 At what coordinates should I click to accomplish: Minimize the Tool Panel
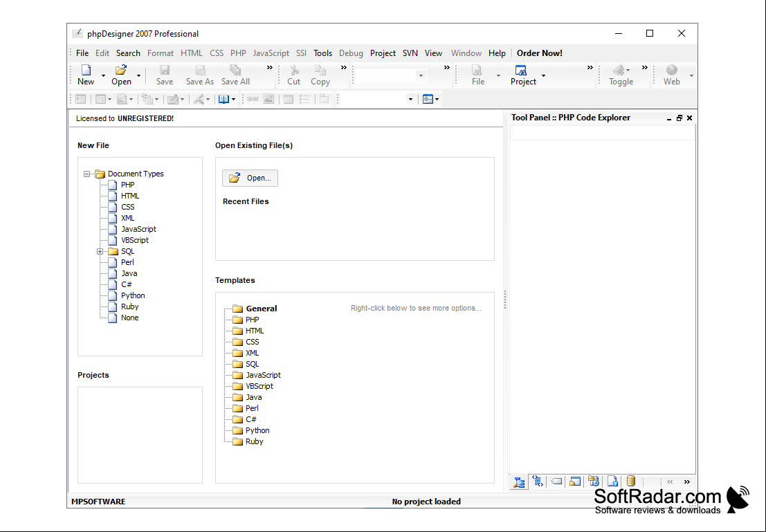[x=669, y=118]
